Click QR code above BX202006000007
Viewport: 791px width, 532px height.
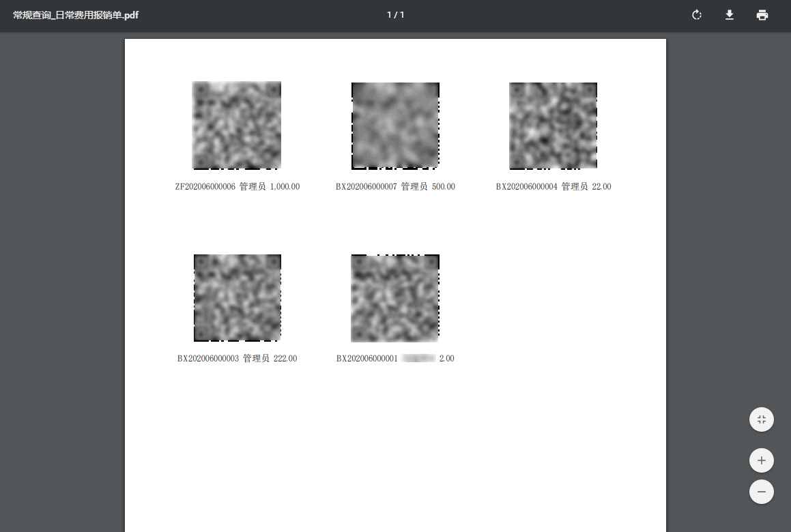click(x=396, y=125)
